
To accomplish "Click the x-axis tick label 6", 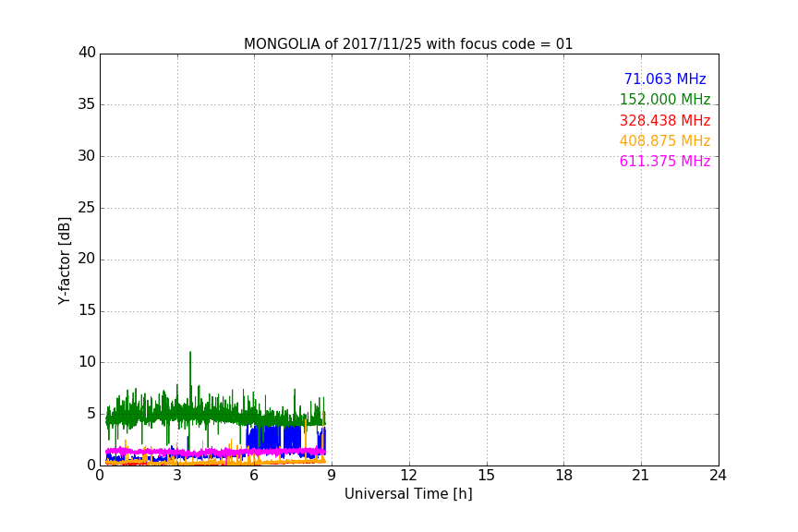I will coord(254,476).
